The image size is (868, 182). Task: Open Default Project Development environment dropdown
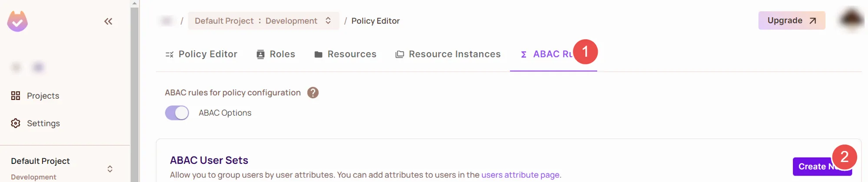(x=263, y=21)
